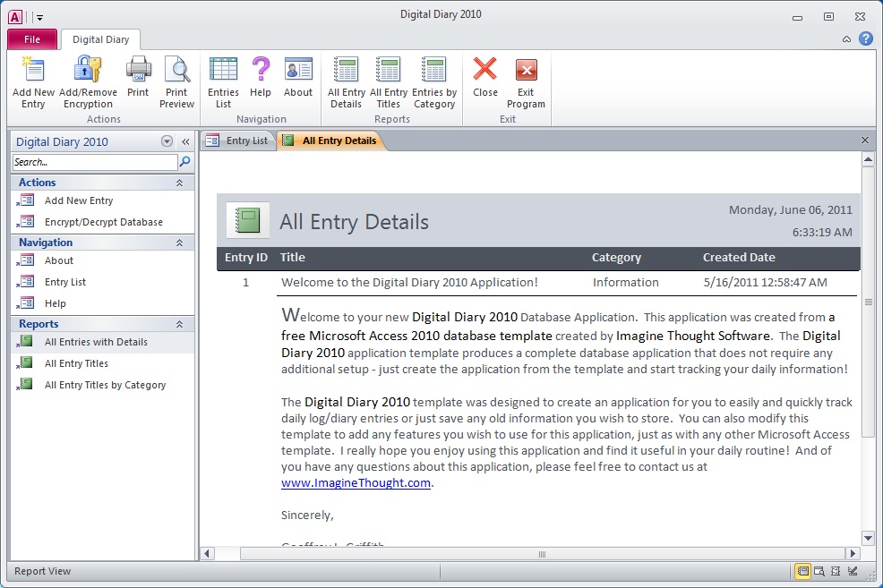883x588 pixels.
Task: Open Add/Remove Encryption from the ribbon
Action: click(88, 82)
